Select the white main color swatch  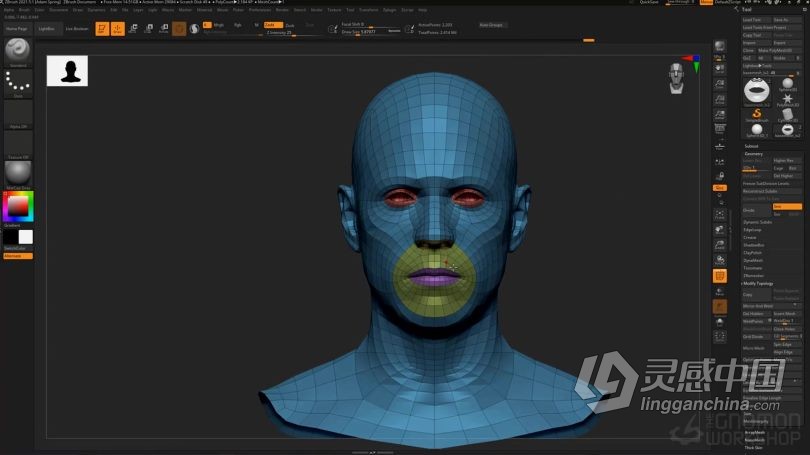click(26, 237)
